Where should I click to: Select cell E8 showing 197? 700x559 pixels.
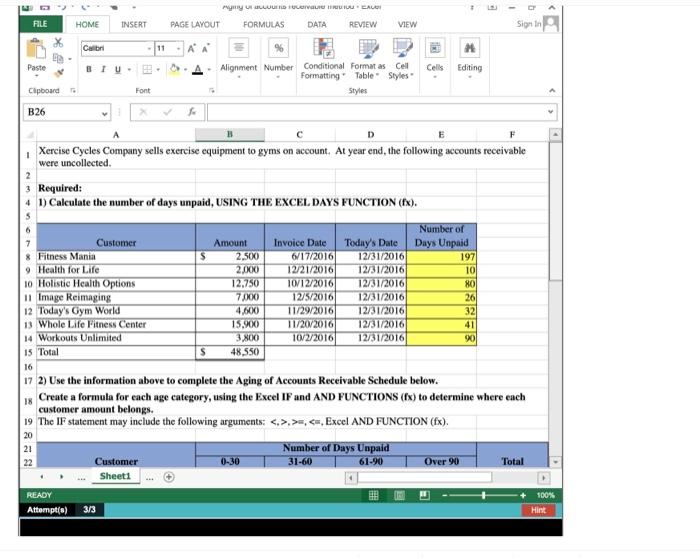click(441, 257)
